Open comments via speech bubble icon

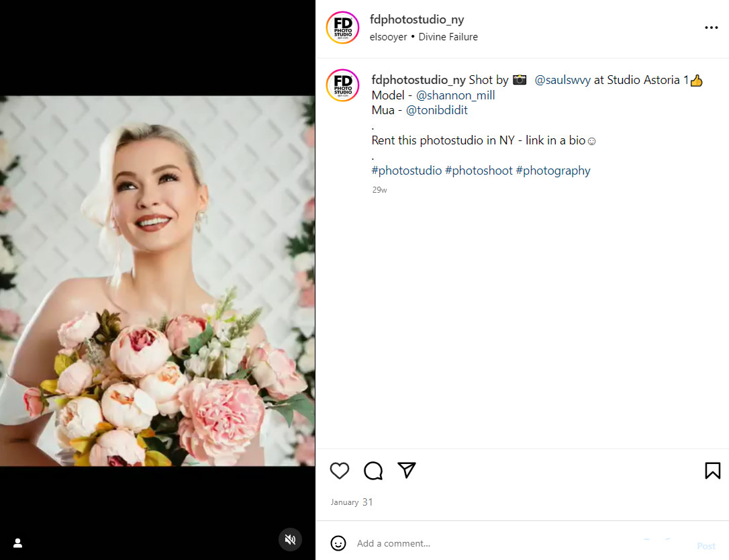[x=373, y=471]
